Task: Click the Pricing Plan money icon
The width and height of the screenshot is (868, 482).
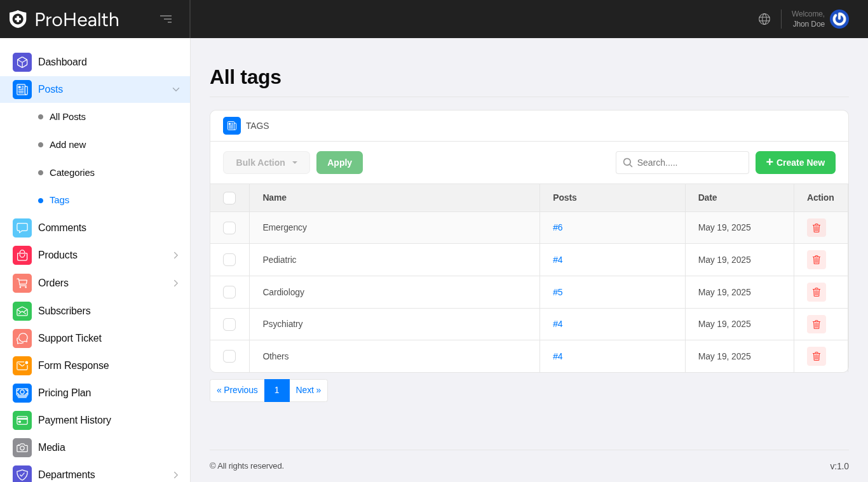Action: 22,393
